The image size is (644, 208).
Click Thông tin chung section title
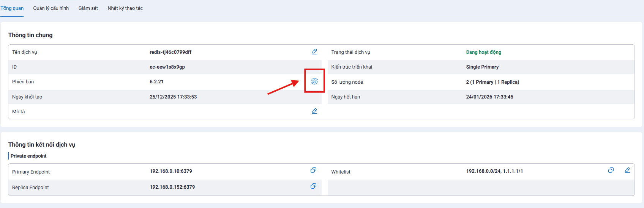pos(30,35)
